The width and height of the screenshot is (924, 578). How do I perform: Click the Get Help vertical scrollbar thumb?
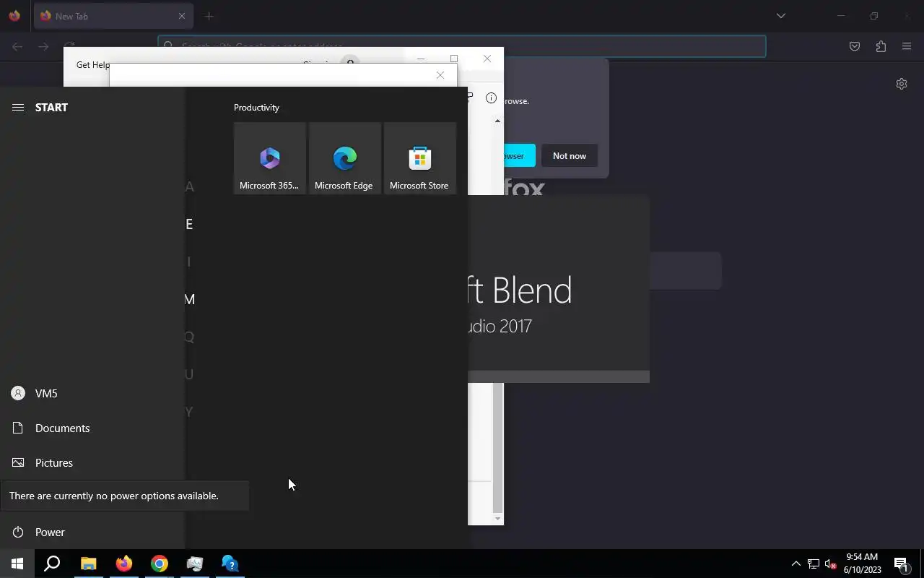tap(497, 448)
